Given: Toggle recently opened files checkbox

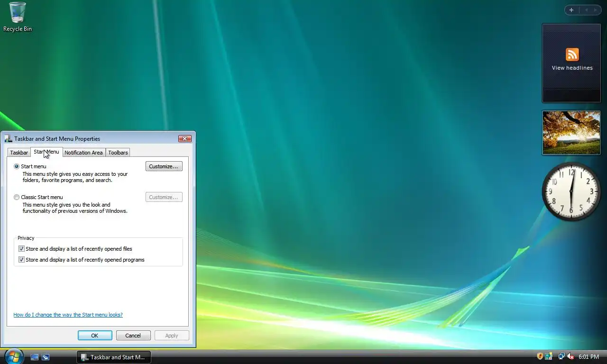Looking at the screenshot, I should [x=21, y=249].
